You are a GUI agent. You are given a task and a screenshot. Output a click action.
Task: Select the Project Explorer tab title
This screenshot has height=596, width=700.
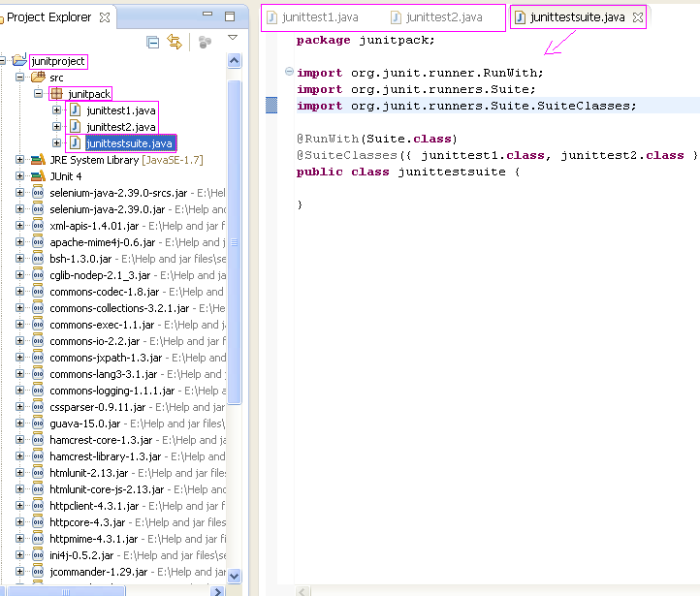pos(49,17)
